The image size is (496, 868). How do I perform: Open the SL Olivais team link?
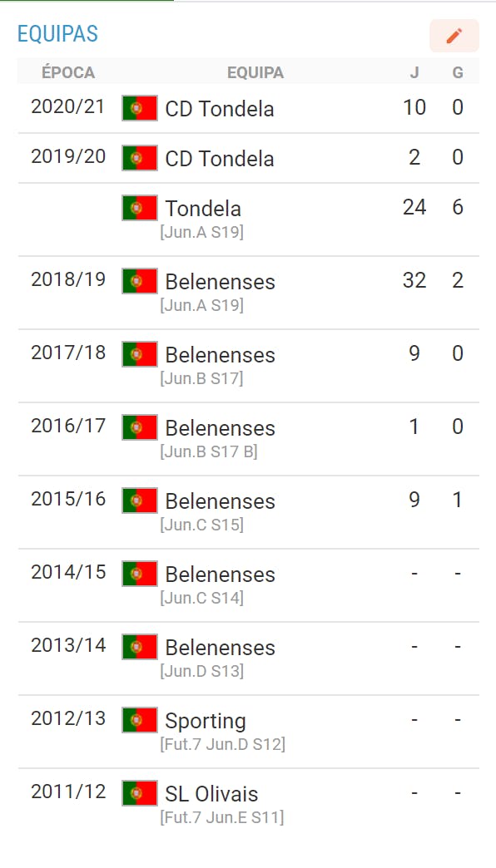211,794
